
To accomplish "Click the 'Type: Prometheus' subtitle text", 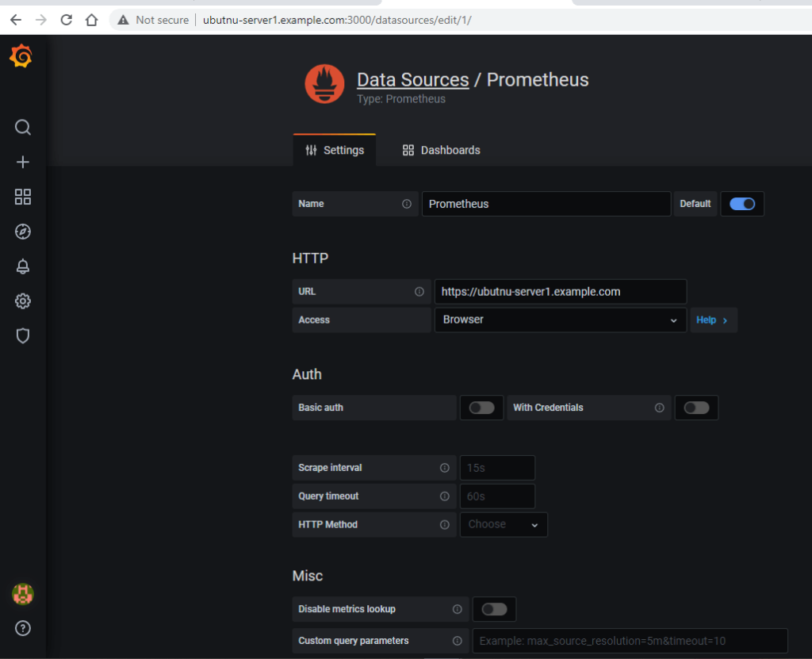I will tap(401, 99).
